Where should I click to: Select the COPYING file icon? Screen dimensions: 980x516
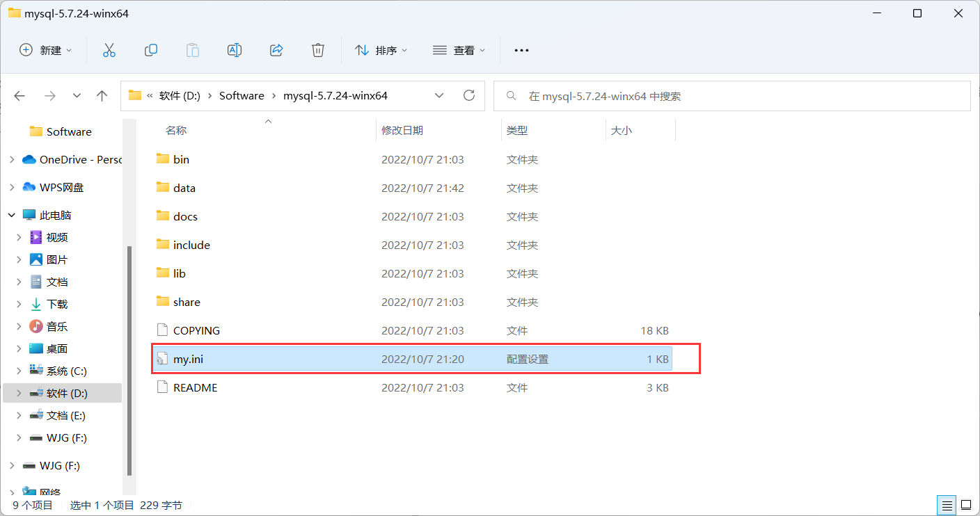(x=163, y=330)
